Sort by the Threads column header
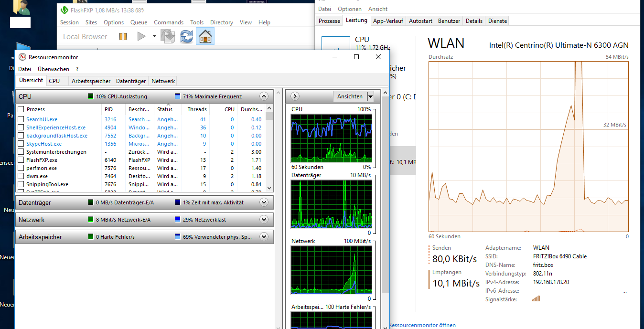The height and width of the screenshot is (329, 644). pyautogui.click(x=197, y=109)
